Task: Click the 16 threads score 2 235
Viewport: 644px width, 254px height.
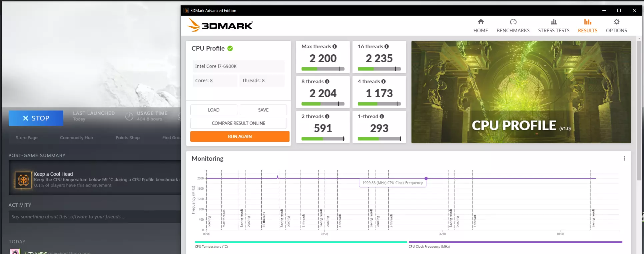Action: tap(379, 59)
